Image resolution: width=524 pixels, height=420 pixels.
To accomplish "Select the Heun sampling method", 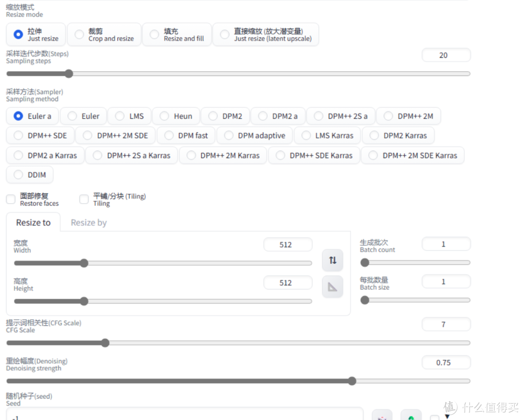I will click(x=164, y=116).
